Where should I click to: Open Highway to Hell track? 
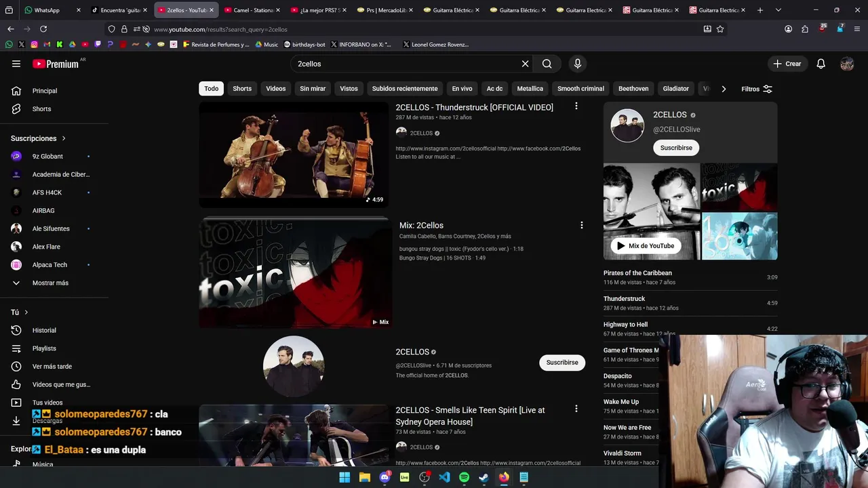coord(690,329)
